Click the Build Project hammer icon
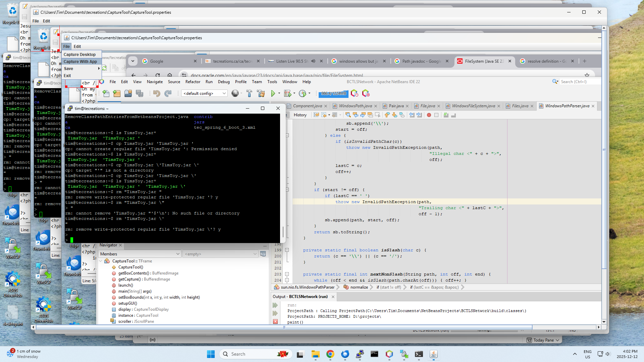The width and height of the screenshot is (644, 362). (249, 94)
